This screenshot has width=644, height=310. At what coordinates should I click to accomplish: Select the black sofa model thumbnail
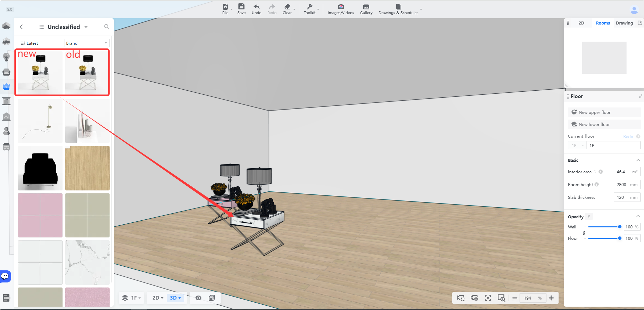coord(40,168)
